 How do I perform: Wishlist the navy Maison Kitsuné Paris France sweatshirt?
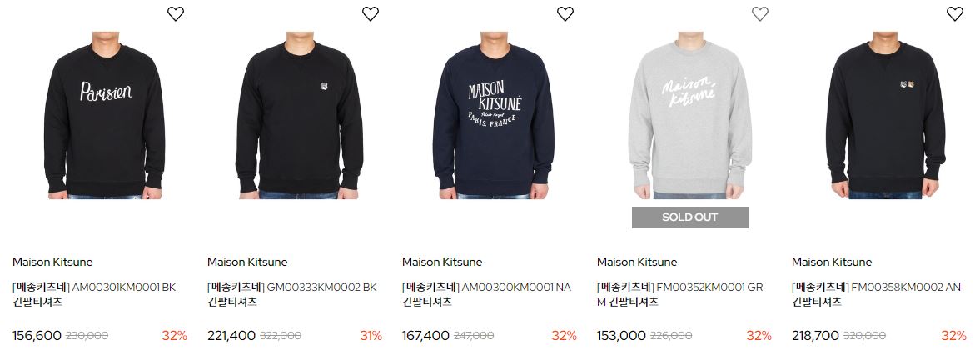click(565, 14)
